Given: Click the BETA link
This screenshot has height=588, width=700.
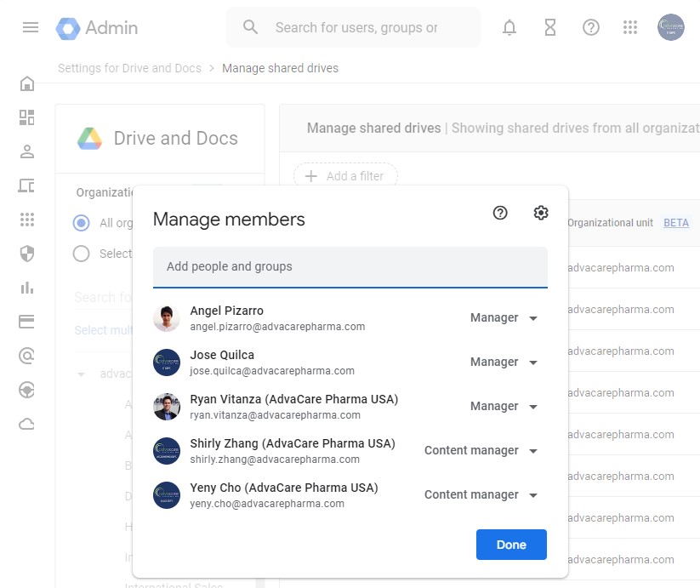Looking at the screenshot, I should 676,223.
